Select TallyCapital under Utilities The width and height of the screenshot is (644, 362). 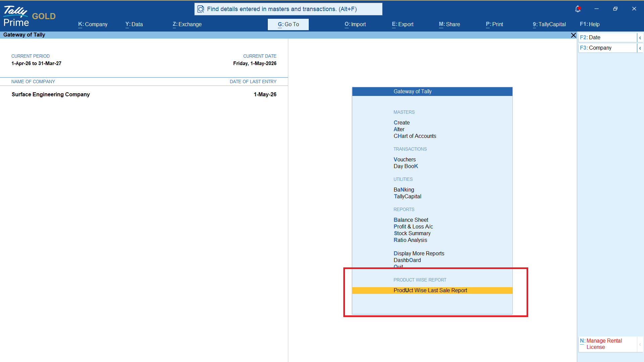407,197
